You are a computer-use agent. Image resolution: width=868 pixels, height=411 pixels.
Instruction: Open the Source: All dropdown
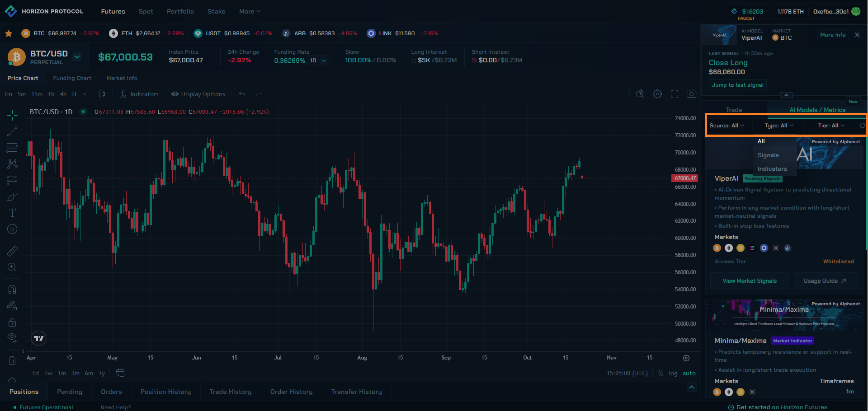(x=726, y=126)
